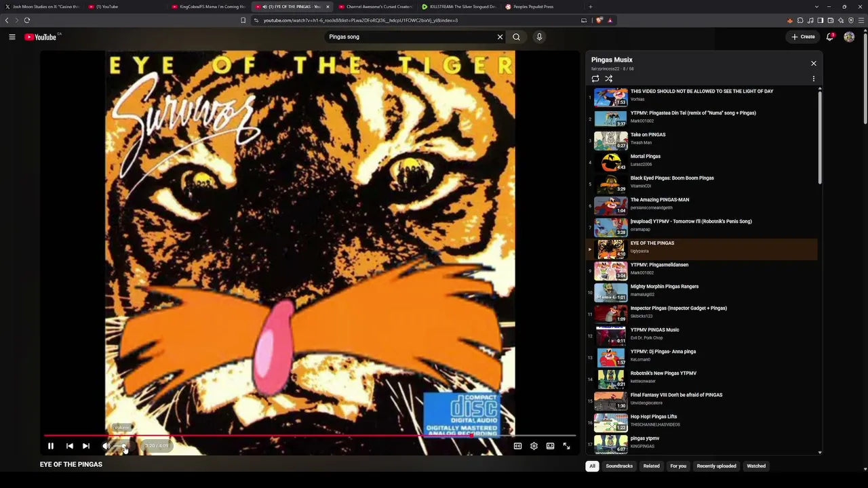Play 'THIS VIDEO SHOULD NOT BE ALLOWED' video
868x488 pixels.
(x=702, y=96)
